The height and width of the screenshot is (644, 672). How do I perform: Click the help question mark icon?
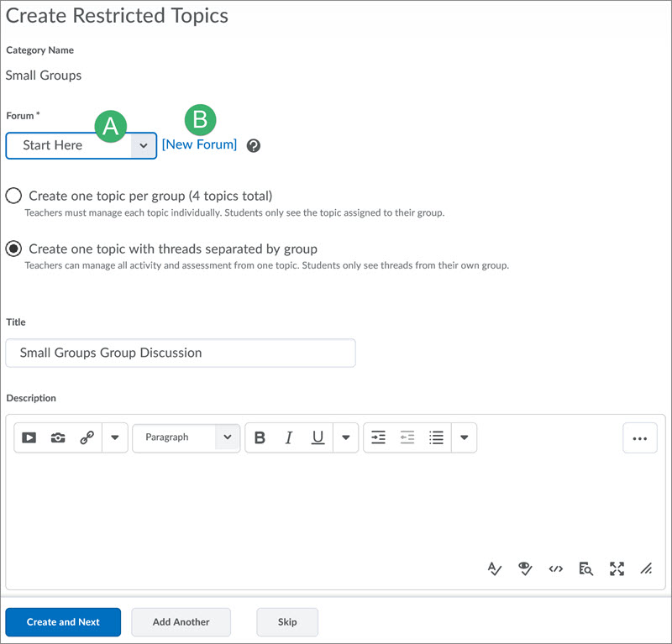254,146
